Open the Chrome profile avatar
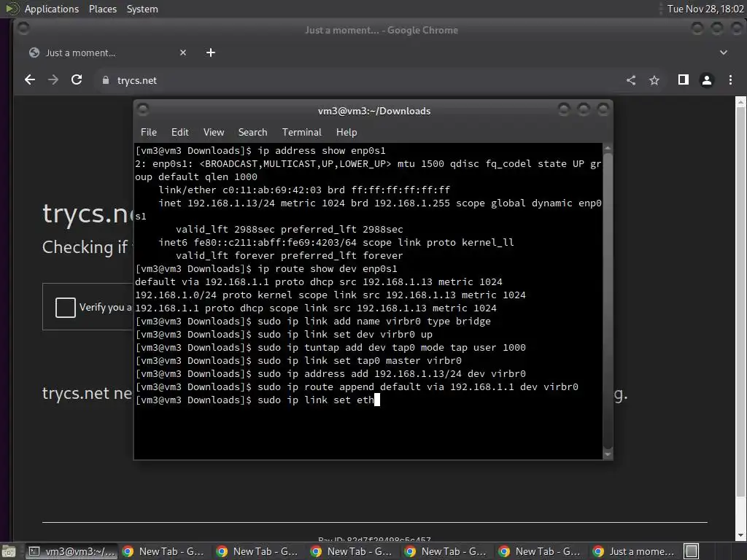Image resolution: width=747 pixels, height=560 pixels. [x=707, y=80]
